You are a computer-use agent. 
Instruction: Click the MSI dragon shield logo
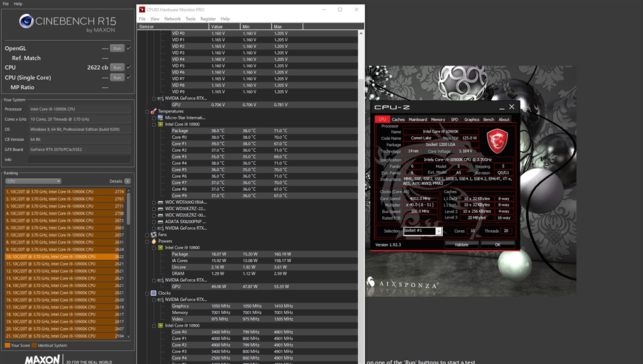tap(497, 141)
